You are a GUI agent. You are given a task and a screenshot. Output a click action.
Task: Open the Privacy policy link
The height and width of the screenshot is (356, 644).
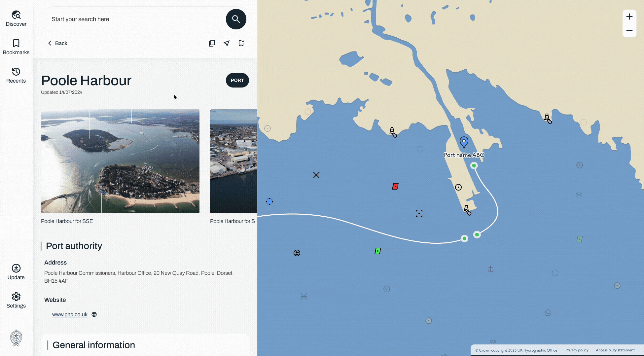pyautogui.click(x=577, y=350)
